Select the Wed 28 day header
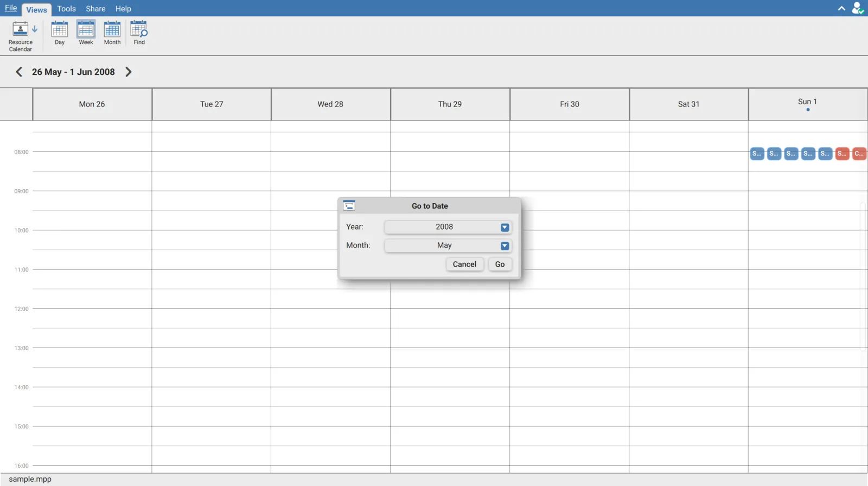The image size is (868, 486). coord(331,104)
